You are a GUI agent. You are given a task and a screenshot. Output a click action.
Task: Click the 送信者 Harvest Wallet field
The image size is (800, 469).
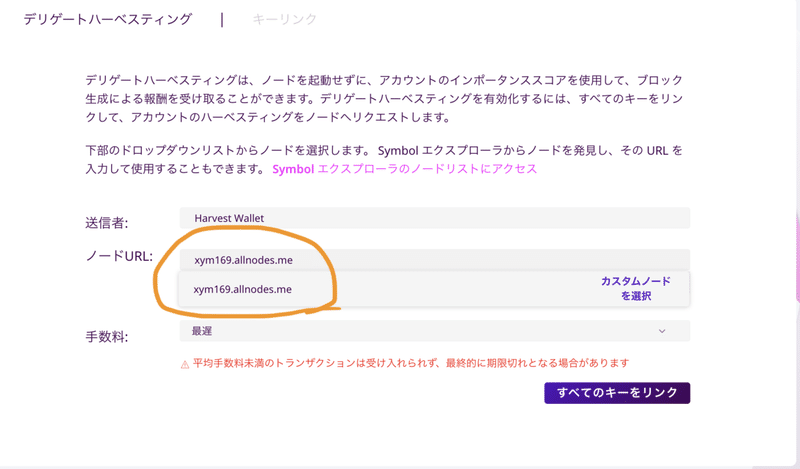click(435, 218)
